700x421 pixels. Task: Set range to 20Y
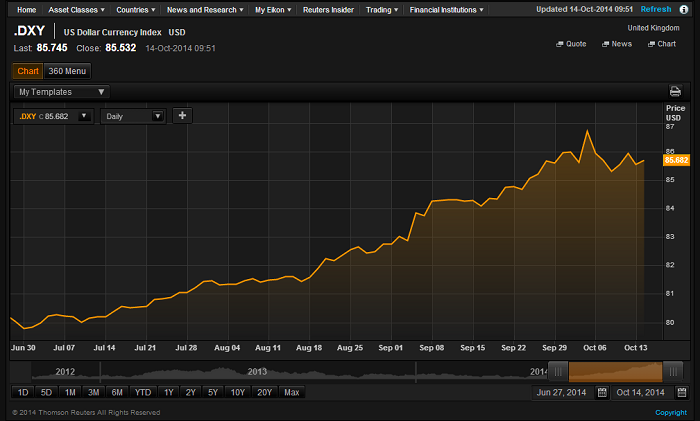point(264,392)
